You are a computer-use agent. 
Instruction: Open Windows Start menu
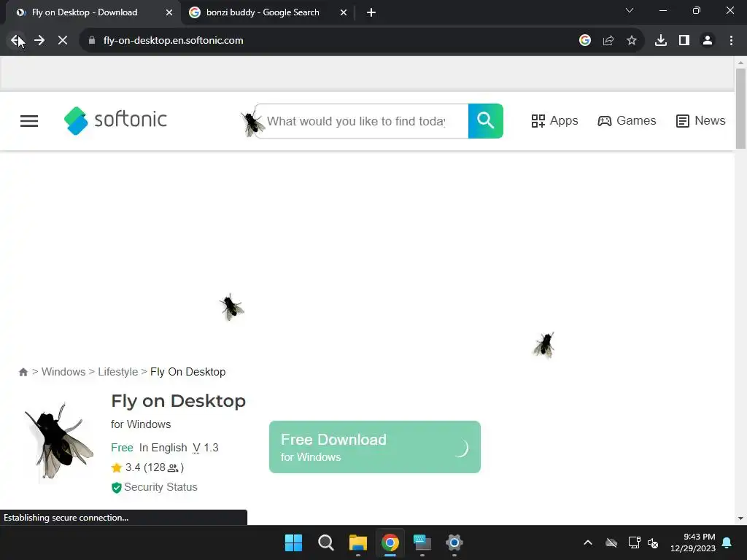pyautogui.click(x=293, y=542)
